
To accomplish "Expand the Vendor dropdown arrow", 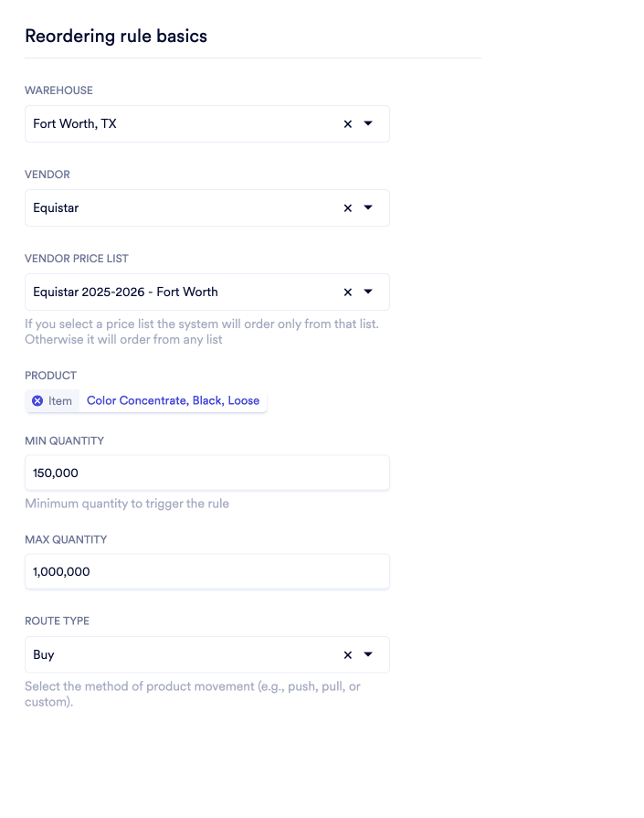I will pos(368,207).
